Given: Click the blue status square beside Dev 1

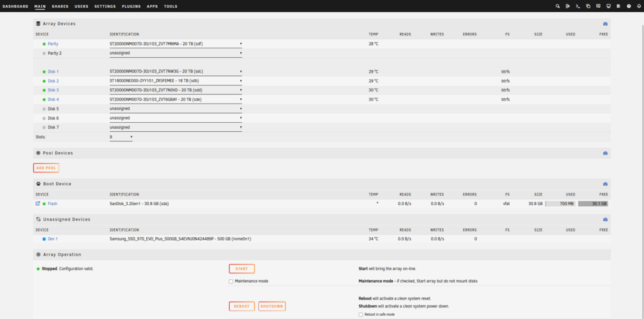Looking at the screenshot, I should point(44,239).
